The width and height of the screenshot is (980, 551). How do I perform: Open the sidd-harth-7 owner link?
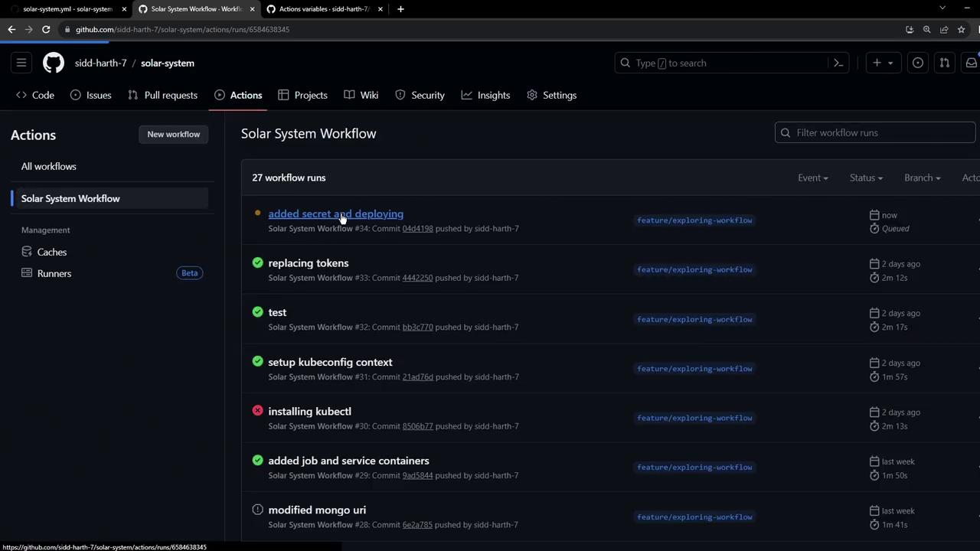click(x=100, y=63)
